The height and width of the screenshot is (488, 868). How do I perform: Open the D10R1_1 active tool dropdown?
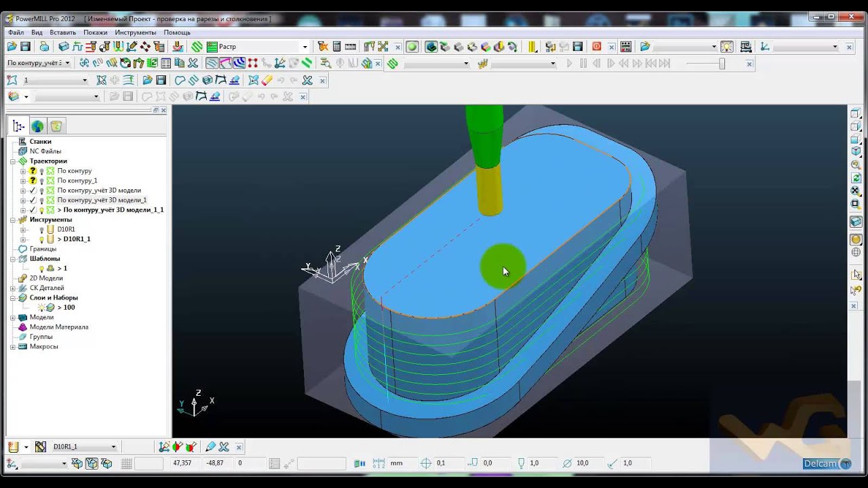click(113, 447)
